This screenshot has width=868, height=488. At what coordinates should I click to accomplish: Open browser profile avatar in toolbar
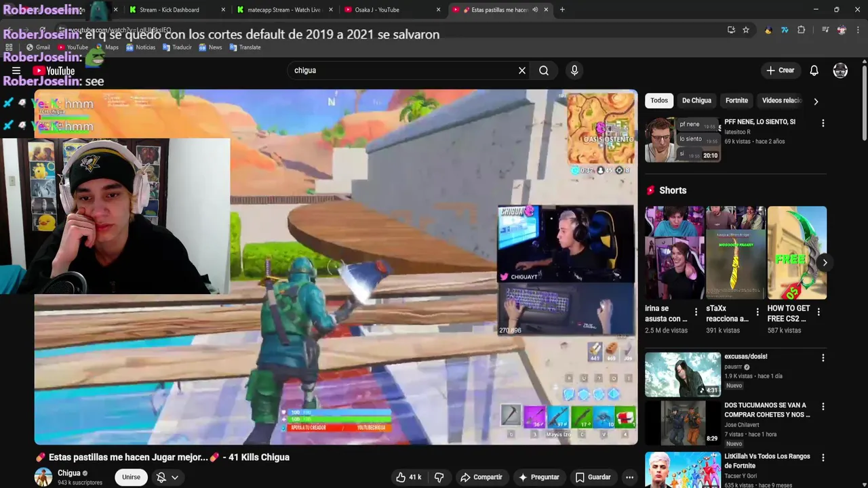click(842, 30)
